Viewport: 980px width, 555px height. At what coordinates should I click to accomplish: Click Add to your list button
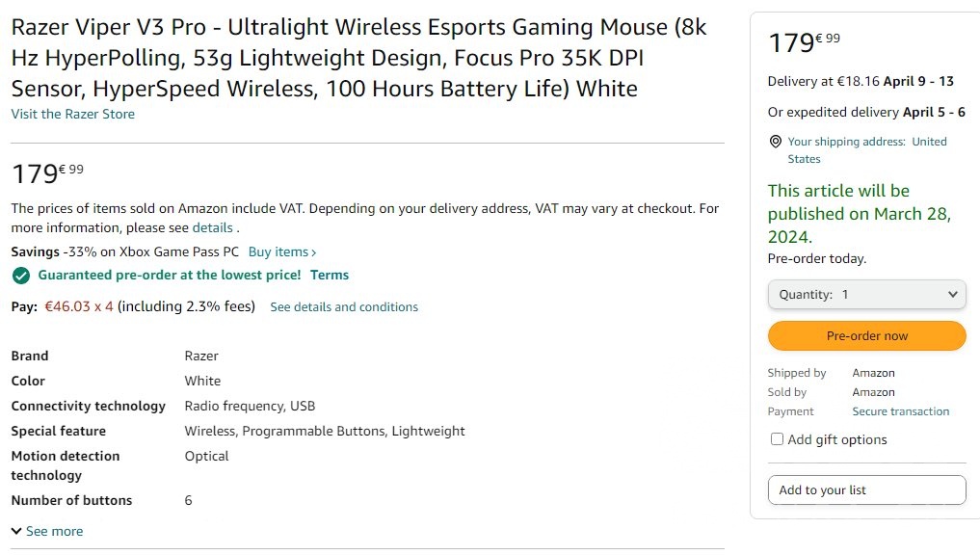point(866,489)
